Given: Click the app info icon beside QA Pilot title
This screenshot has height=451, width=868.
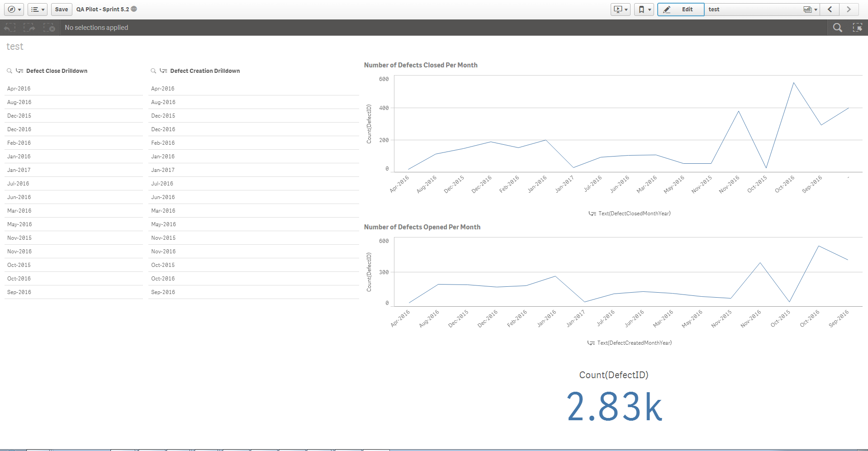Looking at the screenshot, I should tap(134, 9).
